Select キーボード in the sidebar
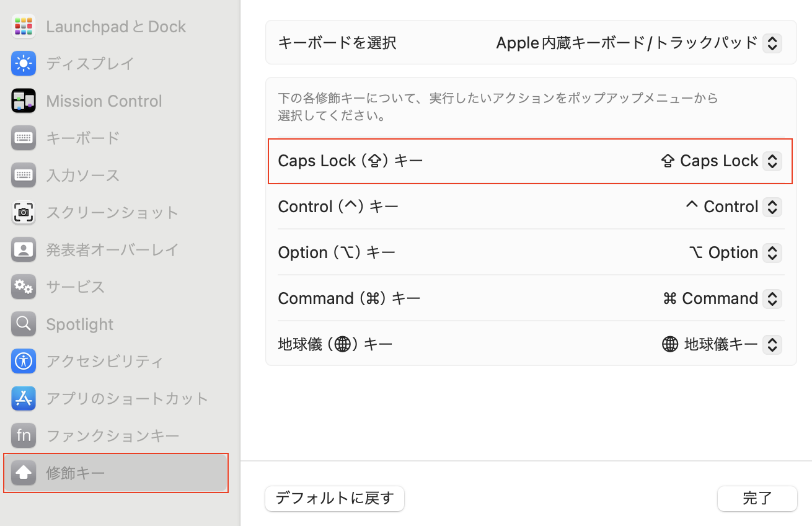 82,138
